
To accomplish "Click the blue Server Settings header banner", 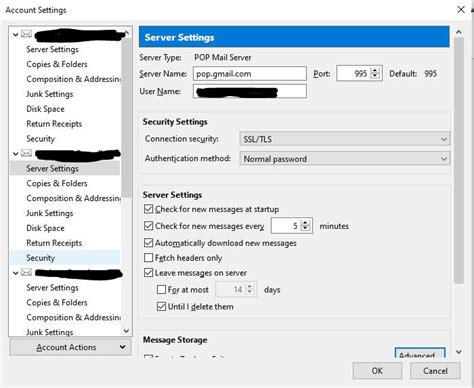I will click(x=294, y=37).
